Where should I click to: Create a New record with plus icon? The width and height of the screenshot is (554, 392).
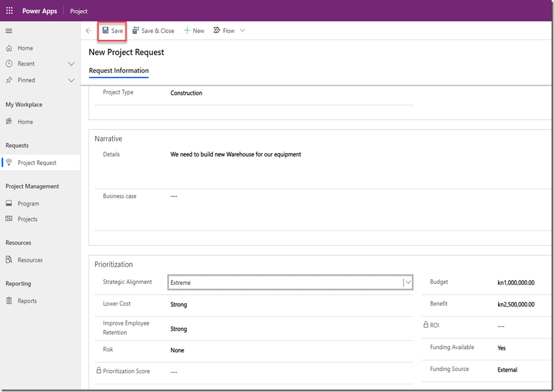194,31
